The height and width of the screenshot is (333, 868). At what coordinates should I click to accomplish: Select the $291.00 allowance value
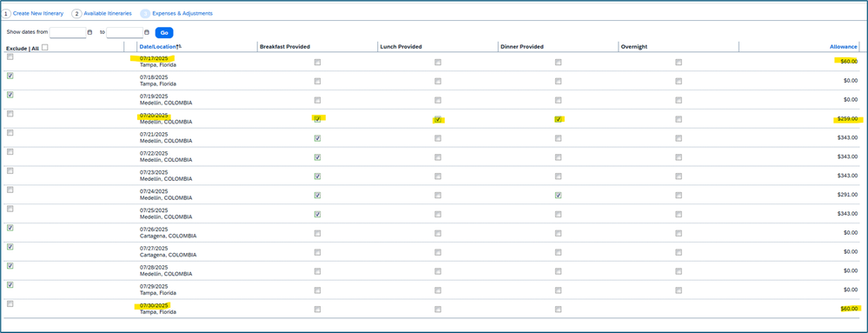pyautogui.click(x=847, y=195)
